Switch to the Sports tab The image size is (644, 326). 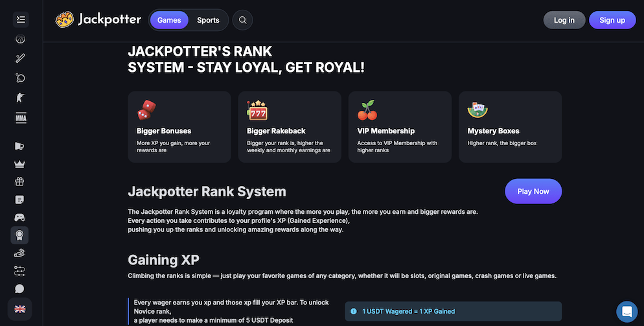click(x=208, y=20)
